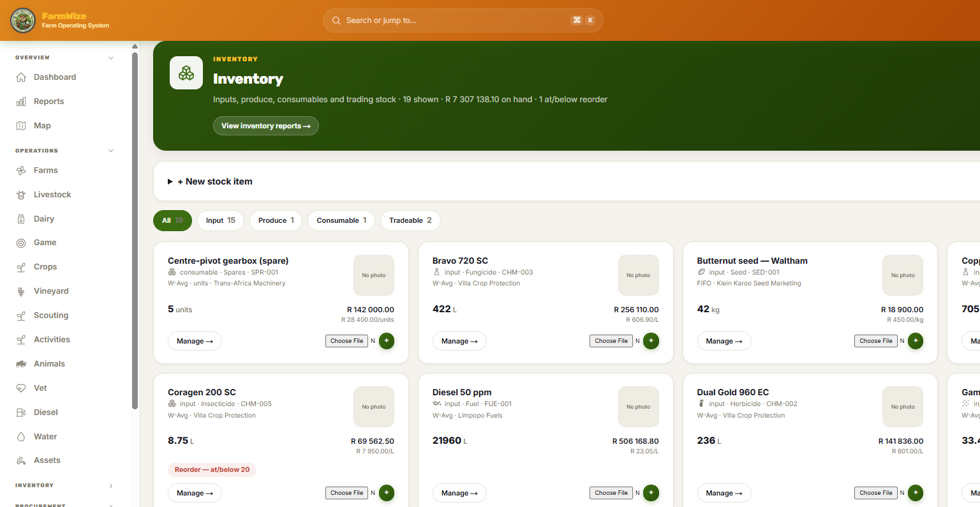Open Crops via the sprout icon

pyautogui.click(x=21, y=267)
